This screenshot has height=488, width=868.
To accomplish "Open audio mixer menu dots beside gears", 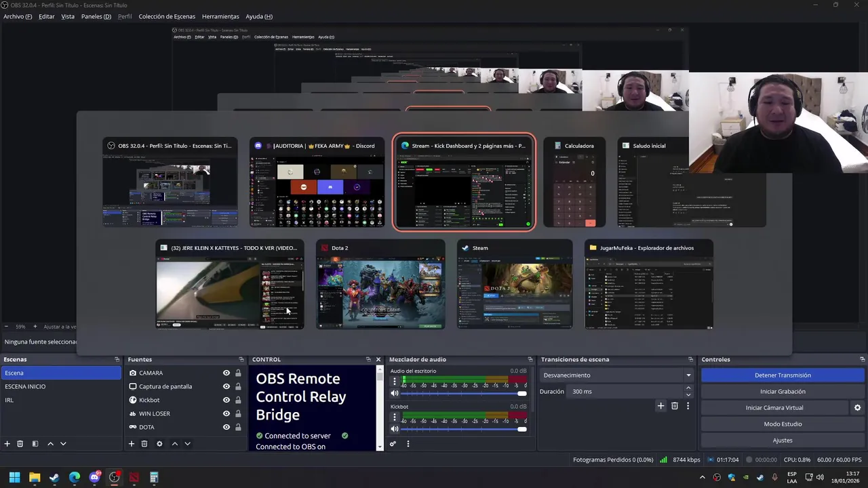I will [408, 443].
